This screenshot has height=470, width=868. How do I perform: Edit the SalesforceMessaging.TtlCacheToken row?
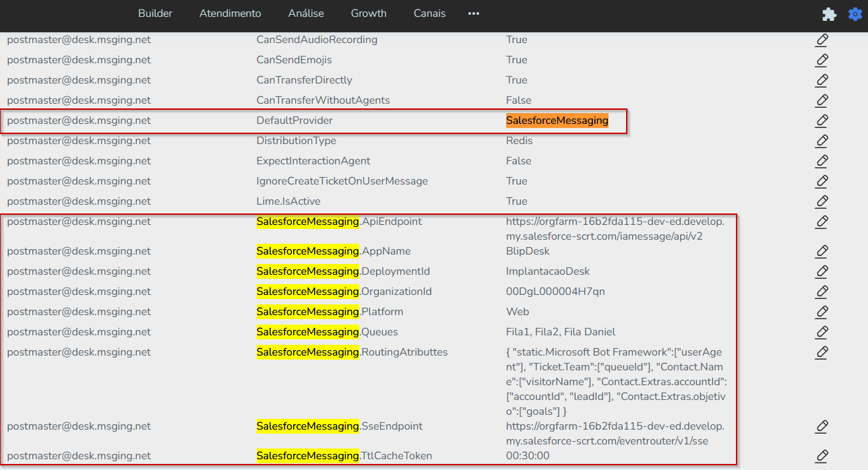821,456
